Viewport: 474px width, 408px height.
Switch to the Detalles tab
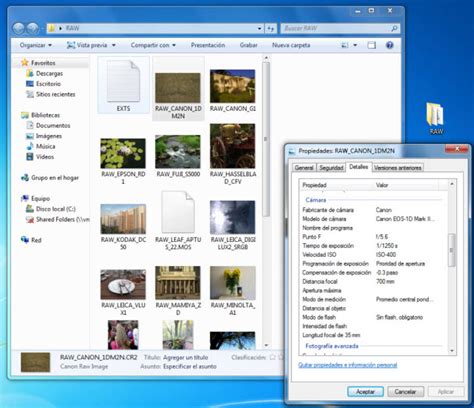359,167
